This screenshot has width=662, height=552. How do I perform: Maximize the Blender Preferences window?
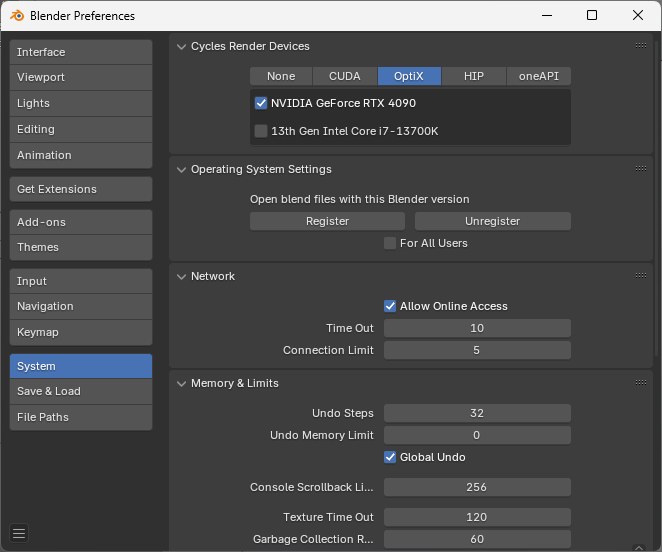pos(592,15)
